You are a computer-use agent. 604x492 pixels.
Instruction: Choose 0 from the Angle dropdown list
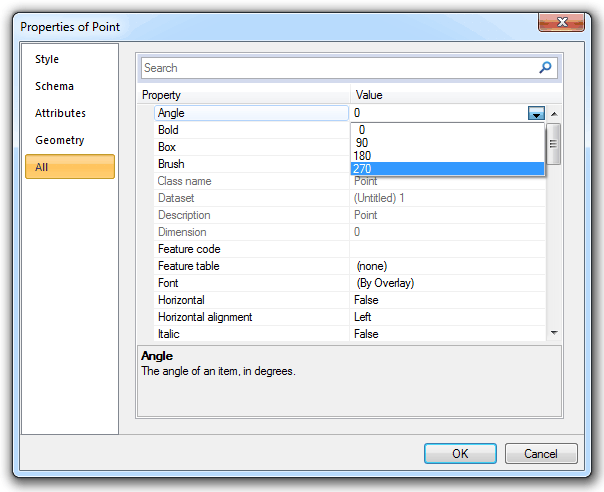click(x=448, y=130)
